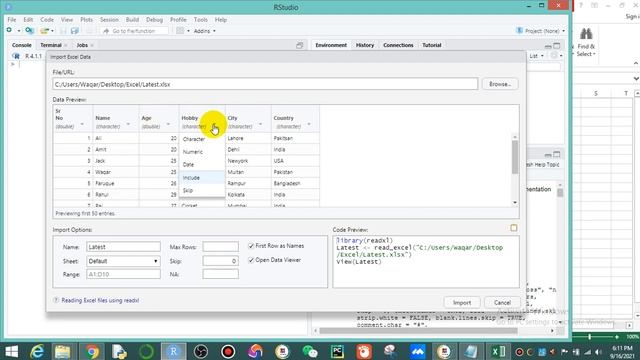The height and width of the screenshot is (360, 640).
Task: Click the help question mark icon
Action: (x=56, y=300)
